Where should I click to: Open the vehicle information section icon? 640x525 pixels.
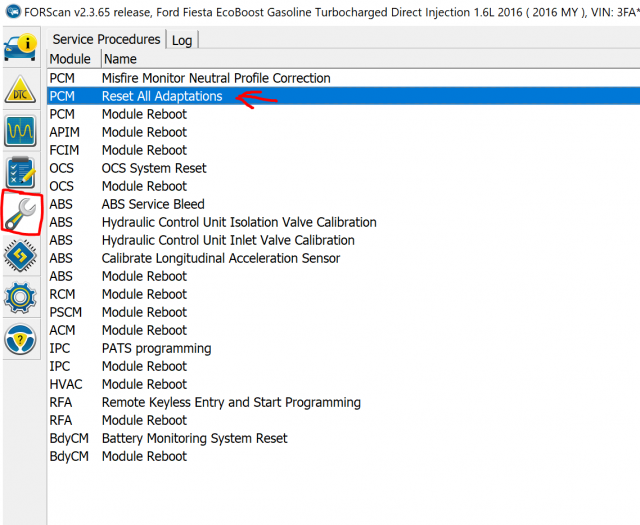(22, 48)
